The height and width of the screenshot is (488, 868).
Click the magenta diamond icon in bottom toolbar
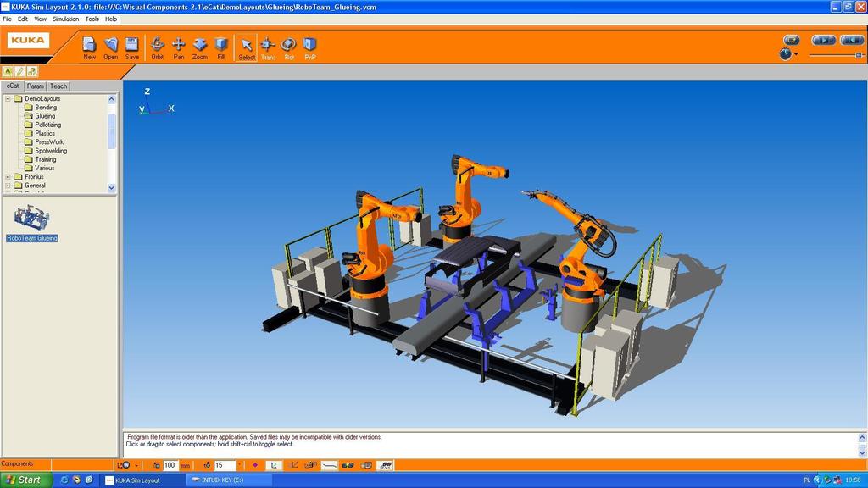255,465
